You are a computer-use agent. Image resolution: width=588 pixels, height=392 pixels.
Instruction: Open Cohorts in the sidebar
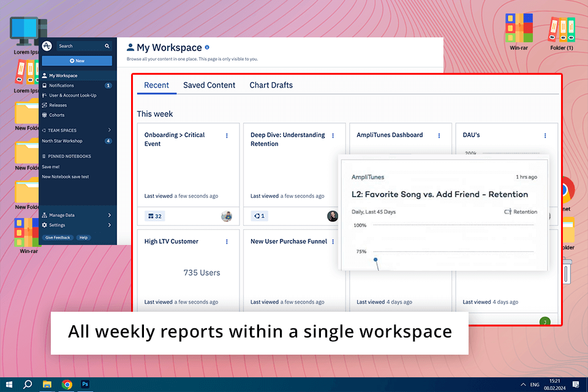click(x=77, y=115)
